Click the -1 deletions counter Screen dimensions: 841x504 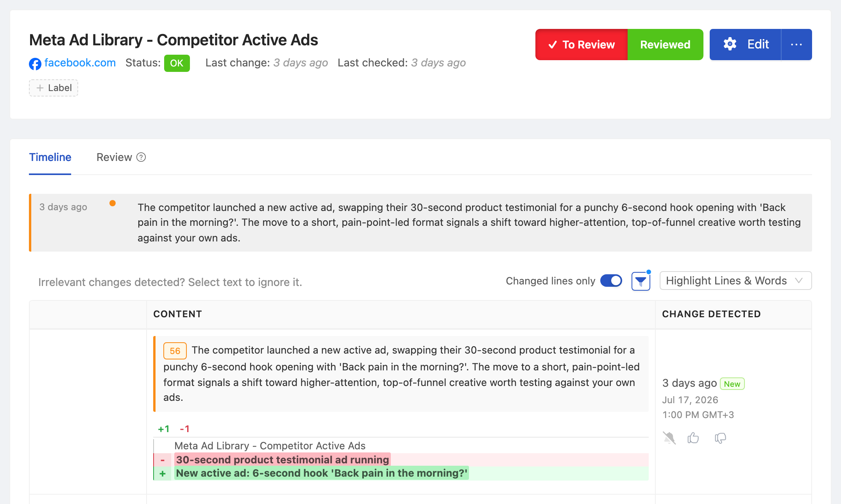point(184,429)
